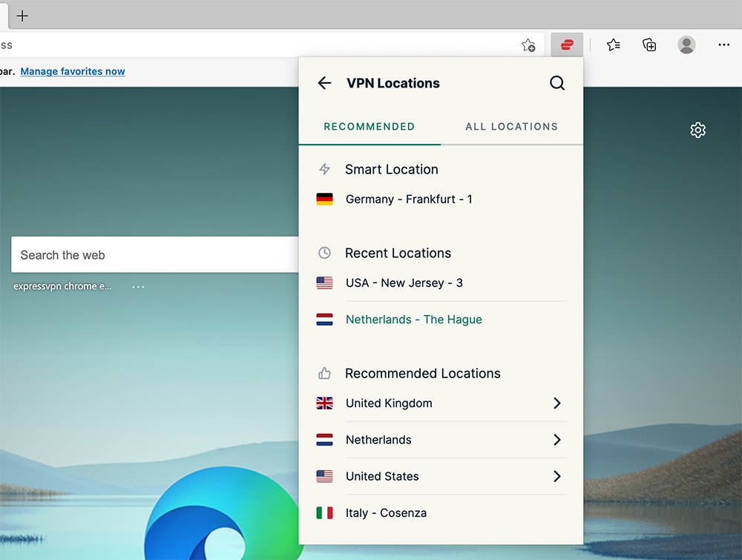Switch to the Recommended tab
This screenshot has width=742, height=560.
pyautogui.click(x=369, y=127)
